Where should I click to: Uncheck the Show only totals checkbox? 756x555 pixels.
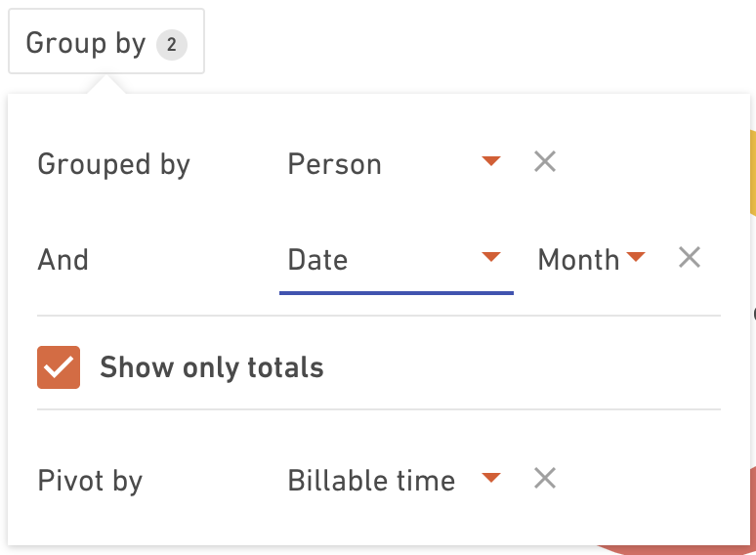[x=59, y=367]
